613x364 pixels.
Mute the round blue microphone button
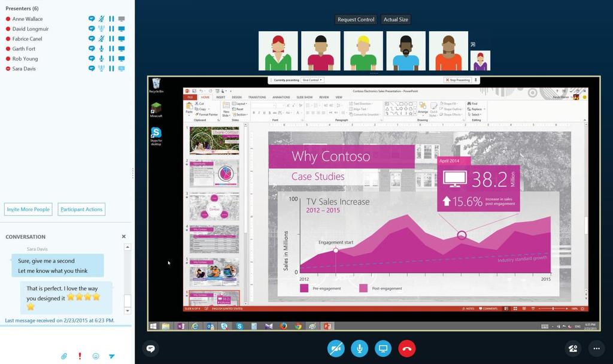coord(359,348)
